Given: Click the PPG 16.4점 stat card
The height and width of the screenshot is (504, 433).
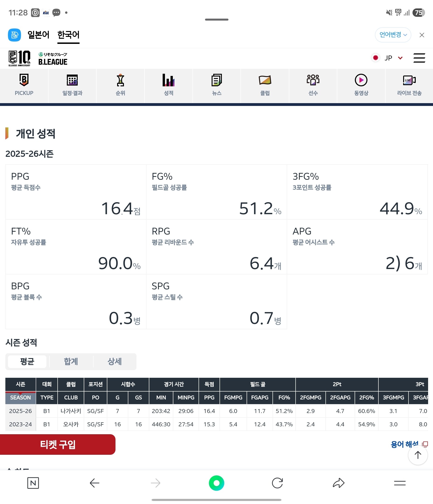Looking at the screenshot, I should [76, 192].
